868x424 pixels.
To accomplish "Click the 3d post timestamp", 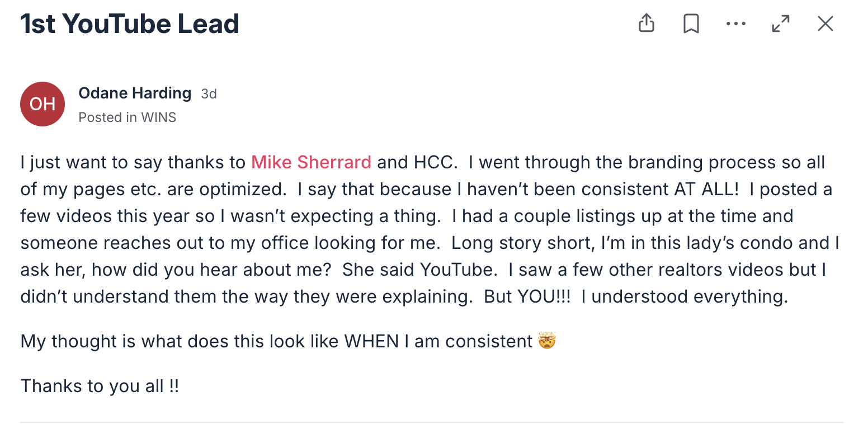I will pos(209,94).
